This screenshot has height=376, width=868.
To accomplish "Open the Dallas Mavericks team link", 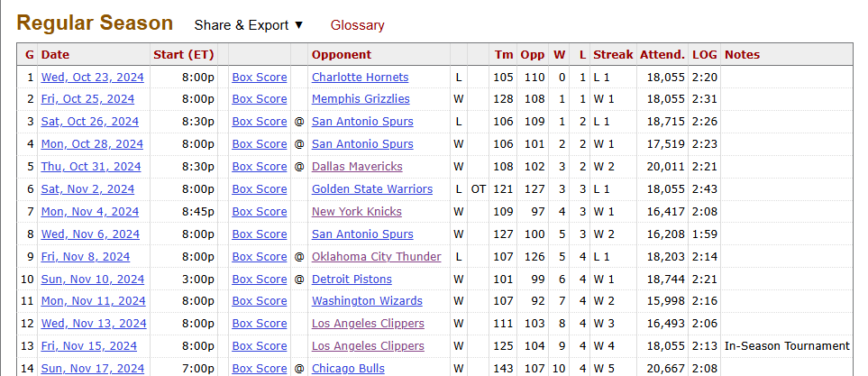I will point(357,167).
